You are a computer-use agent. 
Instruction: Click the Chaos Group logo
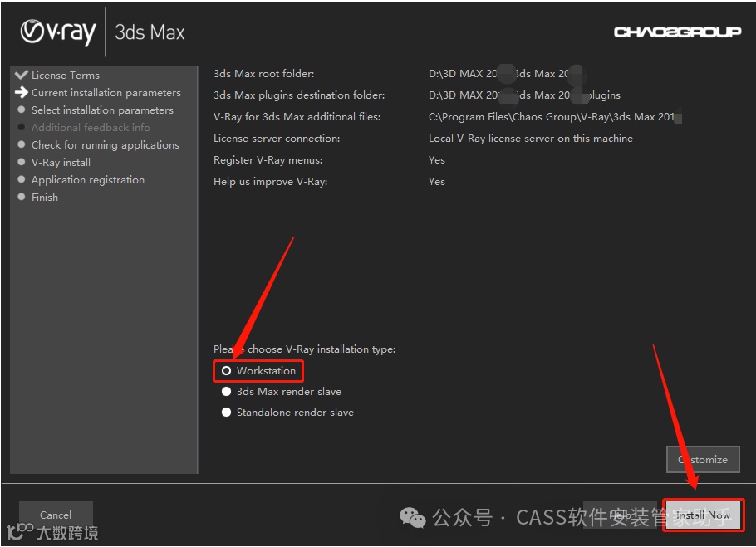tap(677, 32)
